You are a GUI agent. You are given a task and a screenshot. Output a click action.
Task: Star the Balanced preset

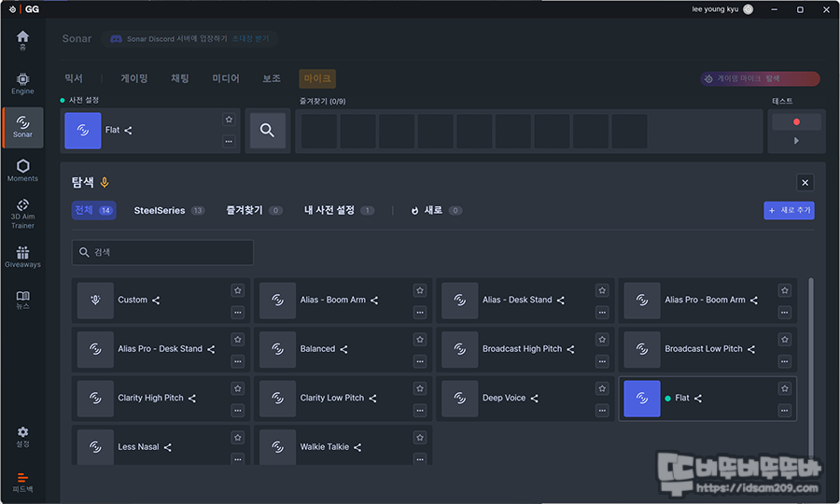click(x=420, y=340)
